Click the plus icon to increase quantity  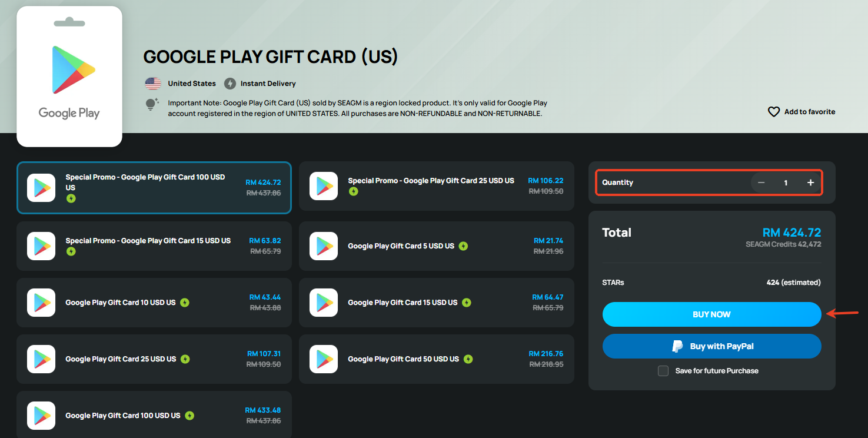point(810,182)
